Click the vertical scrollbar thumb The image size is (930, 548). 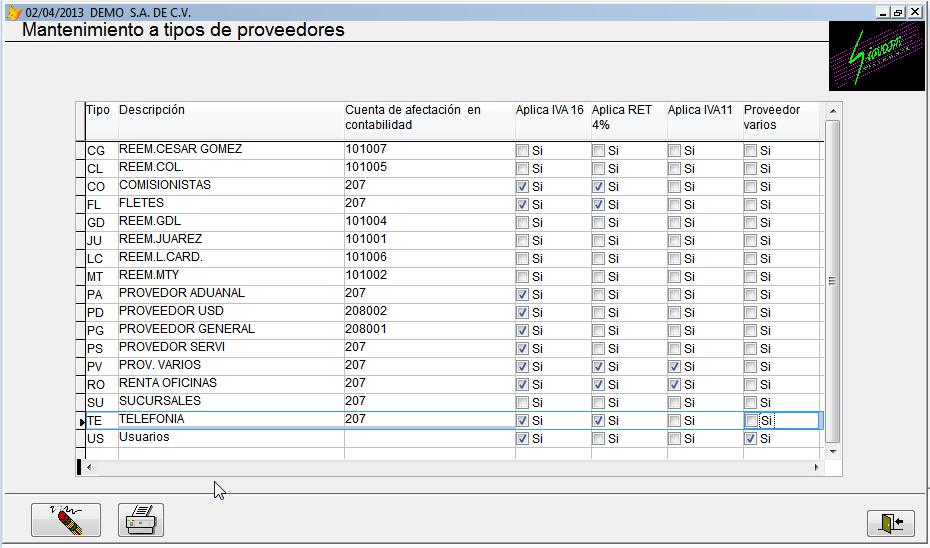(833, 281)
